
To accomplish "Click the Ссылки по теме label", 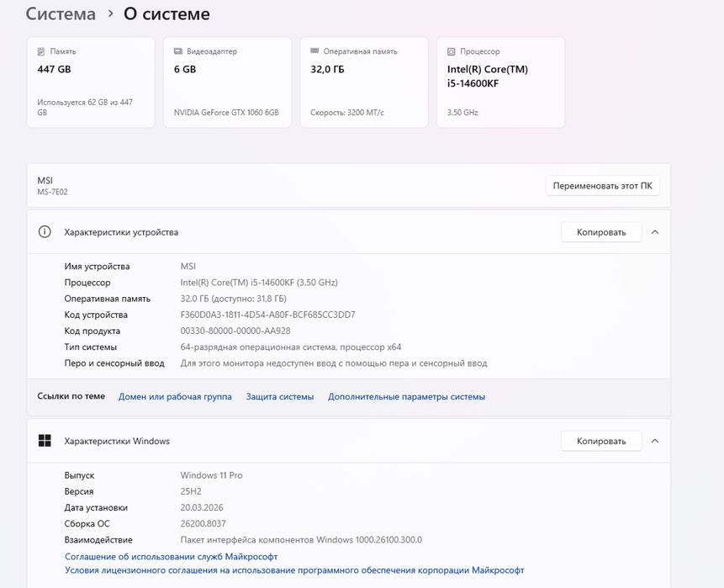I will 71,396.
